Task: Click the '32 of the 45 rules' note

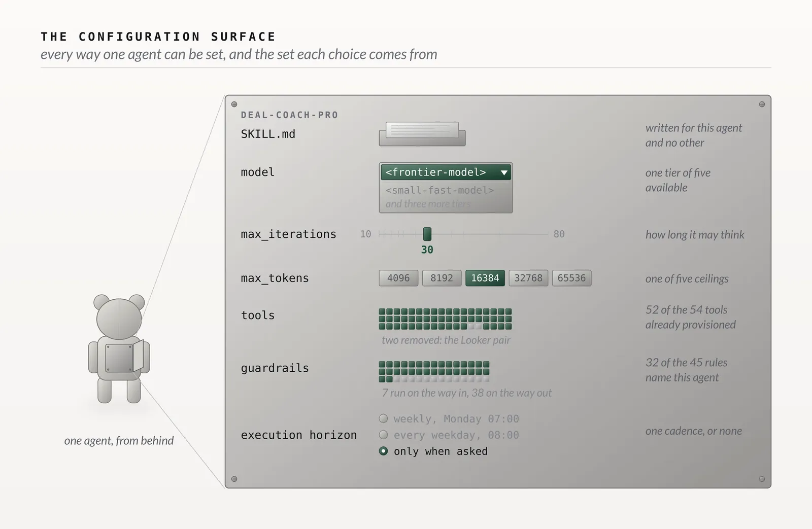Action: pos(686,370)
